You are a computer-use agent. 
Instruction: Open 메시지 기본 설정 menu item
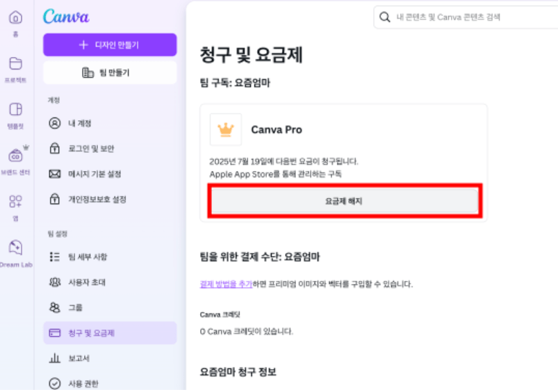110,174
